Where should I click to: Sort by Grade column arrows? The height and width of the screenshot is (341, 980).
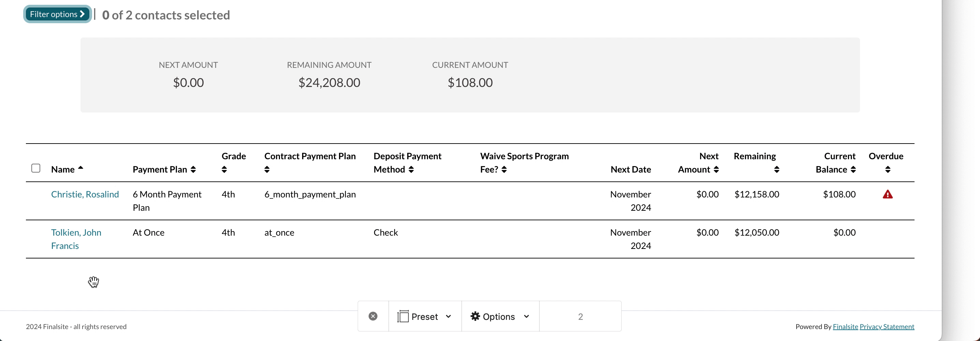224,170
